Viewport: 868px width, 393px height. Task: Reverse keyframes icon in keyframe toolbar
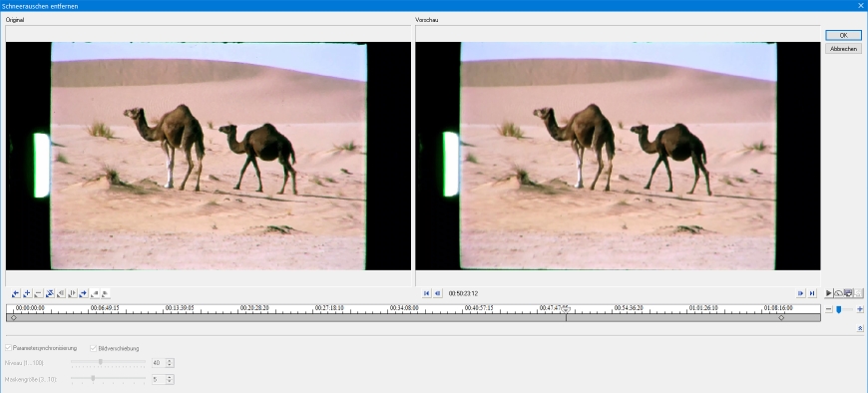pyautogui.click(x=50, y=293)
